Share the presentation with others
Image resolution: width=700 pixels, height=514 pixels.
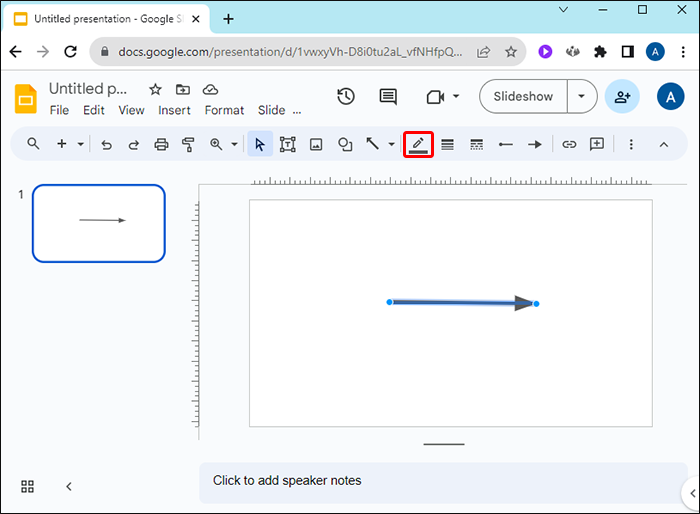(x=622, y=96)
